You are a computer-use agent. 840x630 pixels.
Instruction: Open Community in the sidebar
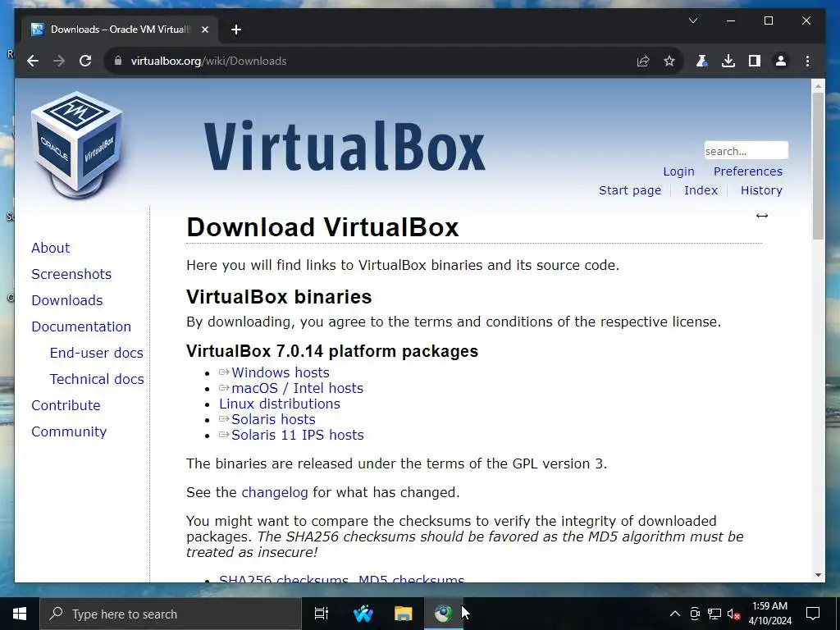pyautogui.click(x=69, y=431)
